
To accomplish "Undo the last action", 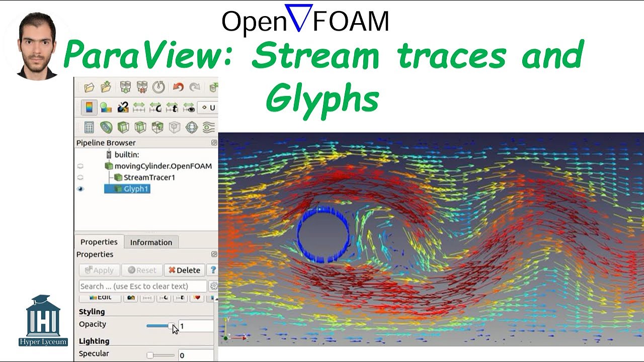I will 178,87.
